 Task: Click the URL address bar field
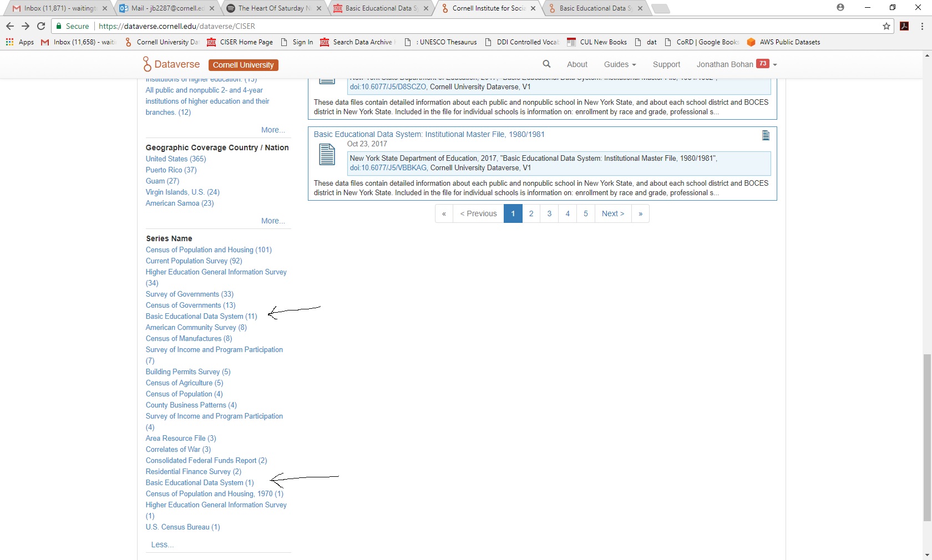click(472, 26)
